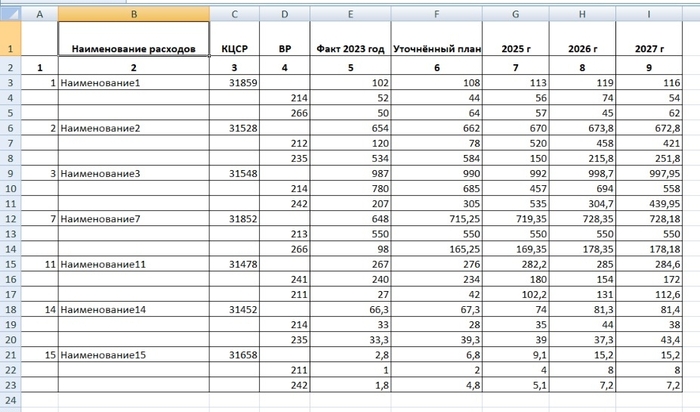Click the 'КЦСР' header cell

click(234, 38)
